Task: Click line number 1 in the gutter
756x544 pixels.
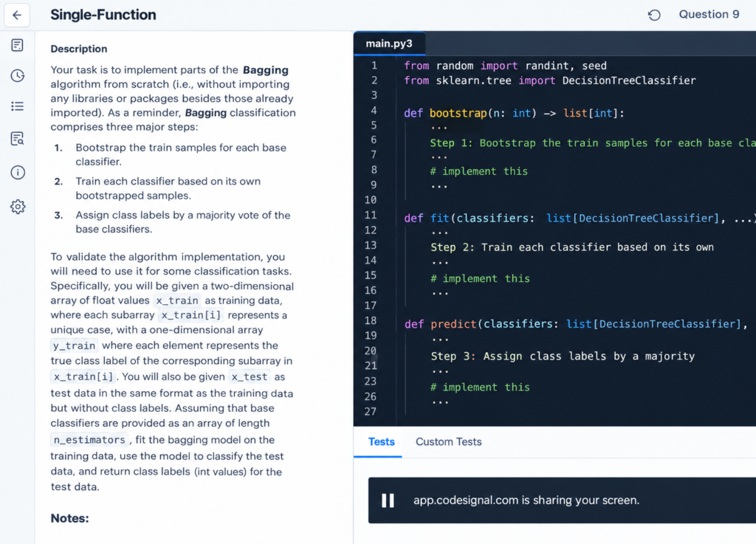Action: [374, 66]
